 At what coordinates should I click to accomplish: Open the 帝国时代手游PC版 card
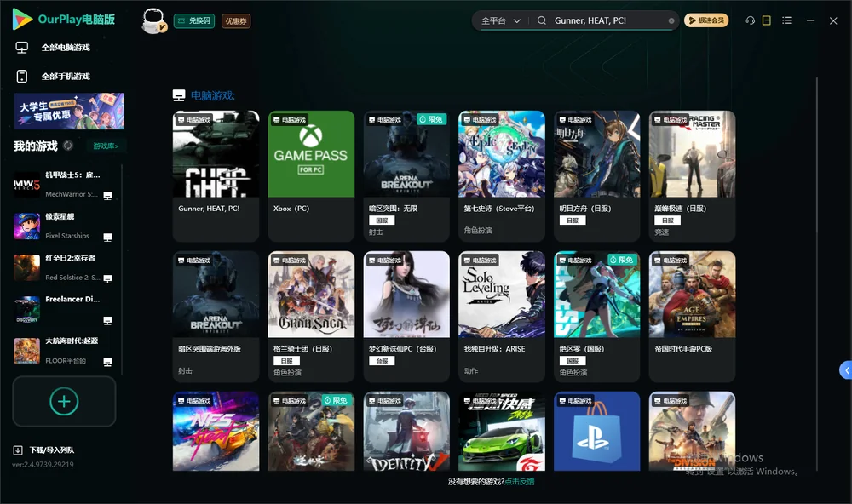click(x=692, y=316)
